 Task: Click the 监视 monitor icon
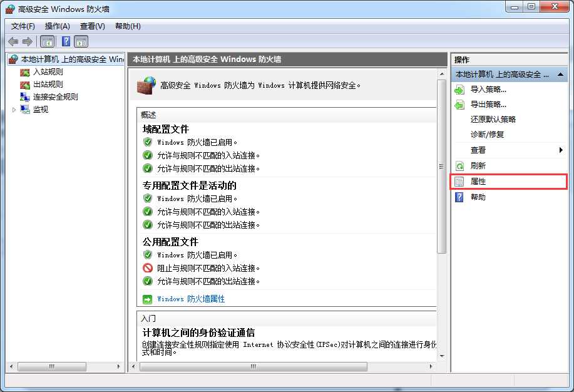pyautogui.click(x=25, y=110)
